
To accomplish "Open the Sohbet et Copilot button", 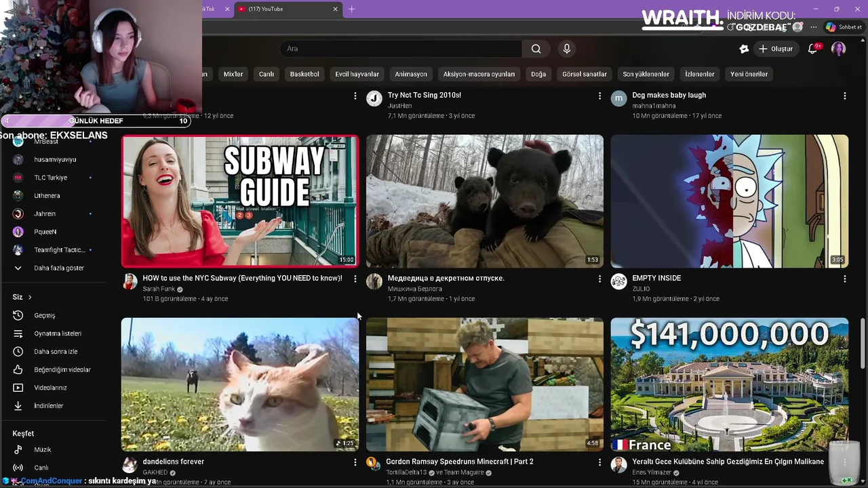I will [x=844, y=27].
